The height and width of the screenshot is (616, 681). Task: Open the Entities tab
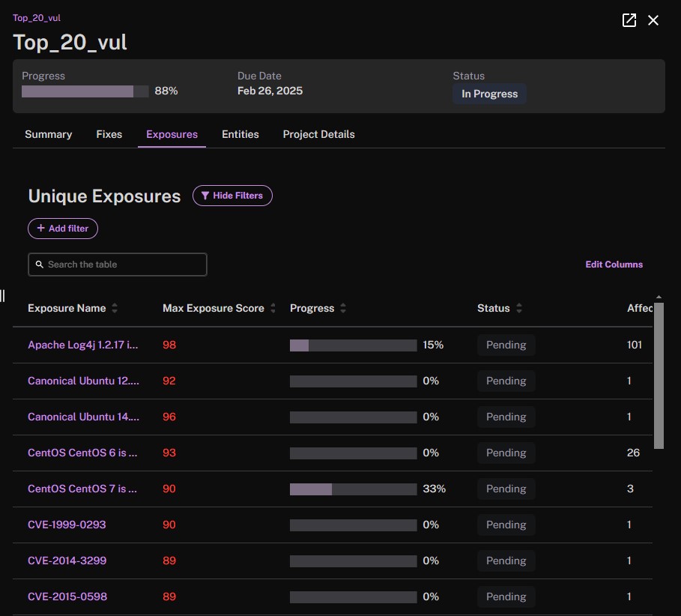click(240, 134)
